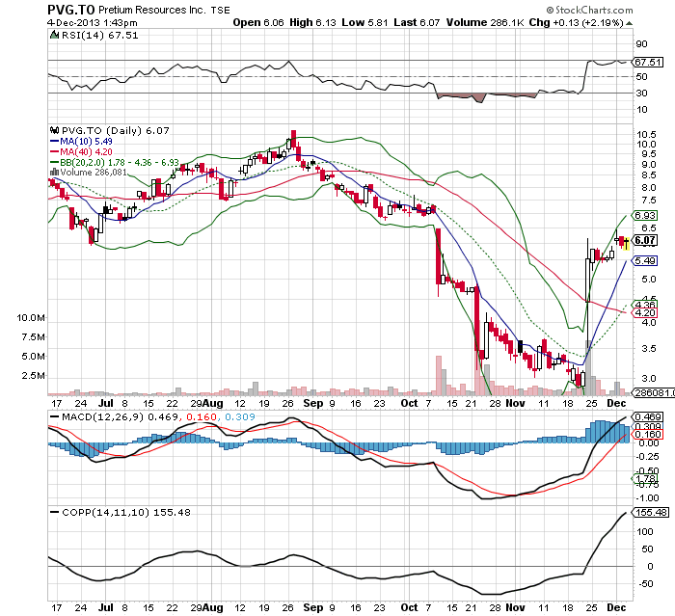Click the 10.0M volume axis label
Viewport: 675px width, 616px height.
coord(31,318)
